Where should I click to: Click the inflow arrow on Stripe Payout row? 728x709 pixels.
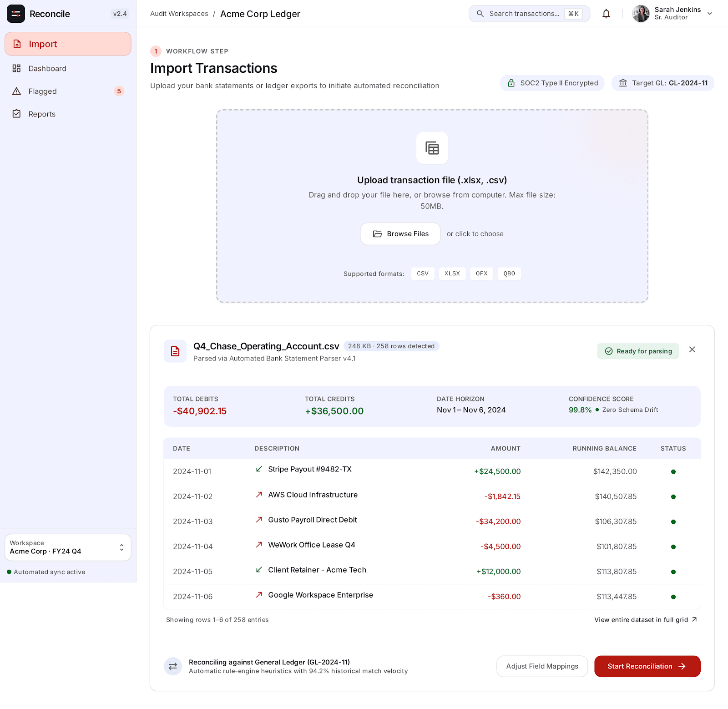tap(259, 469)
